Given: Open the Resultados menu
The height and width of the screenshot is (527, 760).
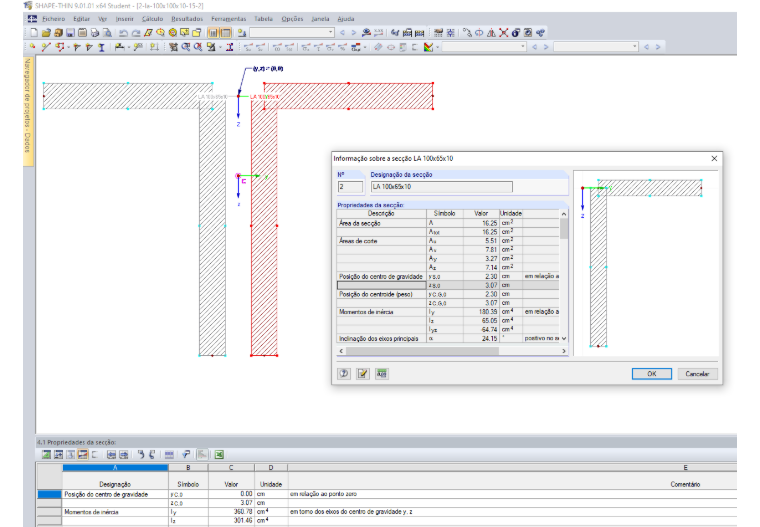Looking at the screenshot, I should pos(187,19).
